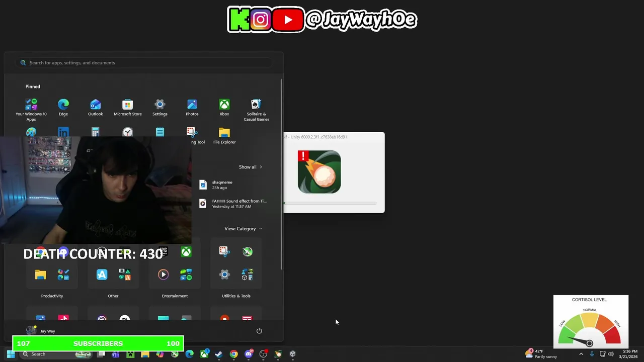The width and height of the screenshot is (644, 362).
Task: Switch to the golf game taskbar icon
Action: pyautogui.click(x=278, y=354)
